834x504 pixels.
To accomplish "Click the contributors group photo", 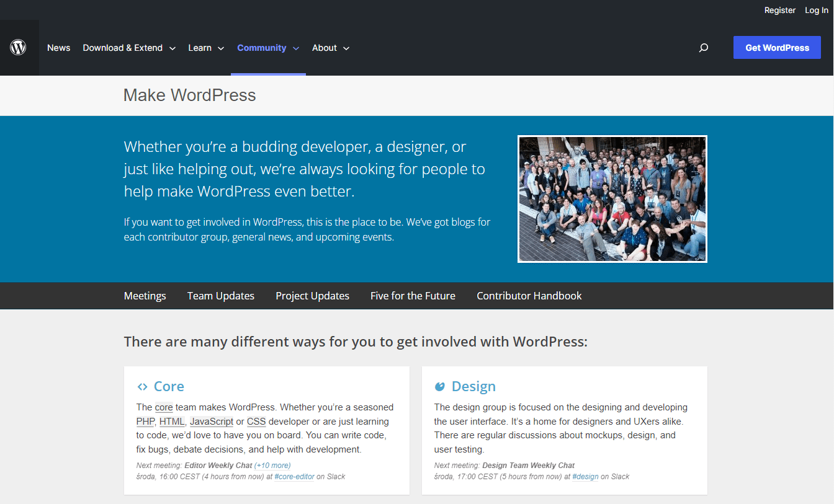I will pos(612,199).
